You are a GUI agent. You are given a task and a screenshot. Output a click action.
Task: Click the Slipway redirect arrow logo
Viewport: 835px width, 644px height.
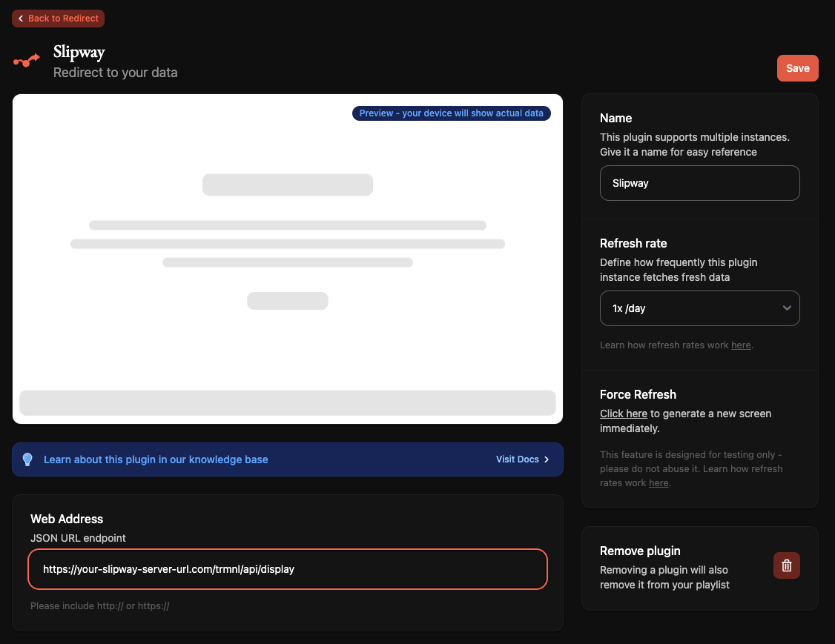point(27,61)
